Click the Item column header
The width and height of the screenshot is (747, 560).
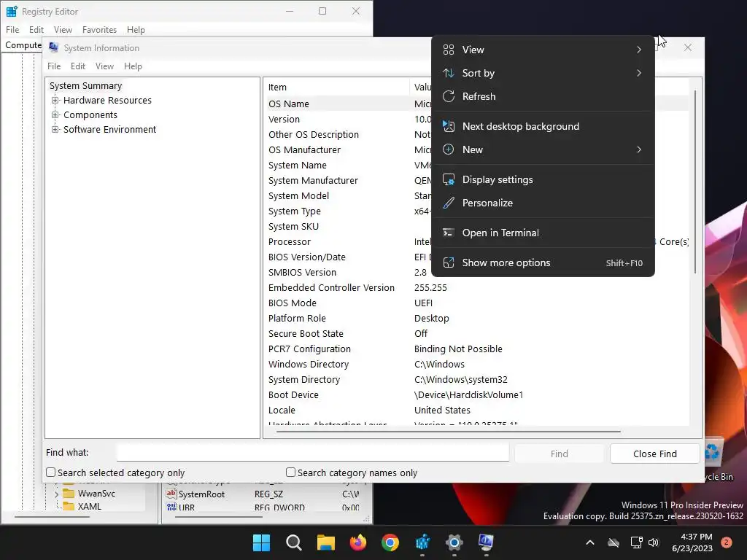click(337, 87)
